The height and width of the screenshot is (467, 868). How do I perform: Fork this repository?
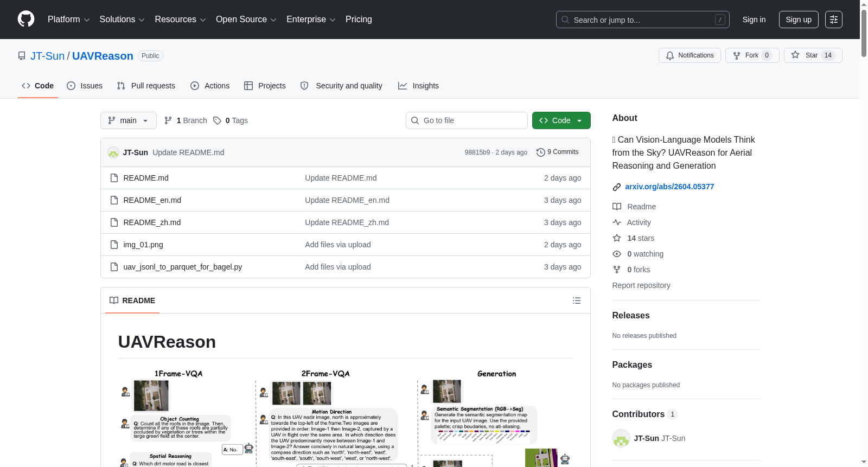(752, 55)
